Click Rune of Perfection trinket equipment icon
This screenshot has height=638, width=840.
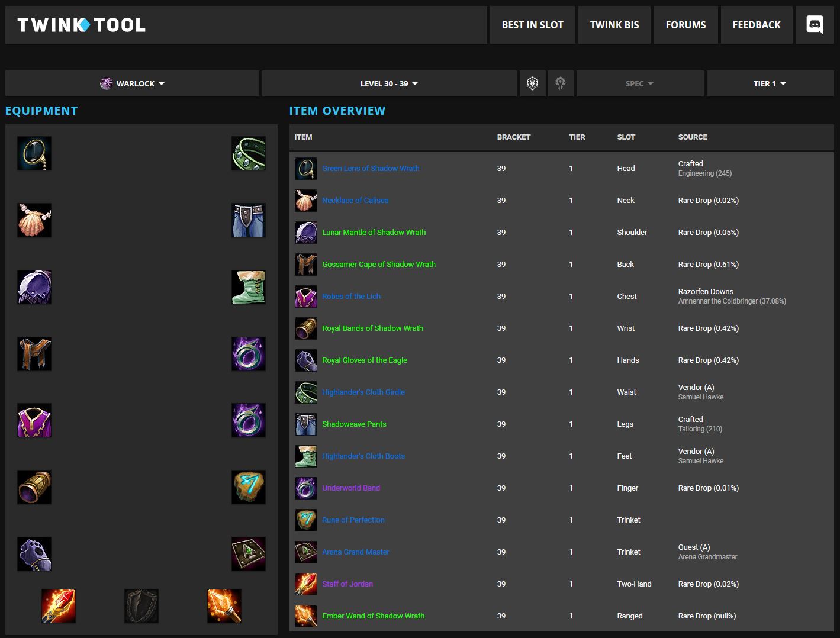click(x=249, y=487)
